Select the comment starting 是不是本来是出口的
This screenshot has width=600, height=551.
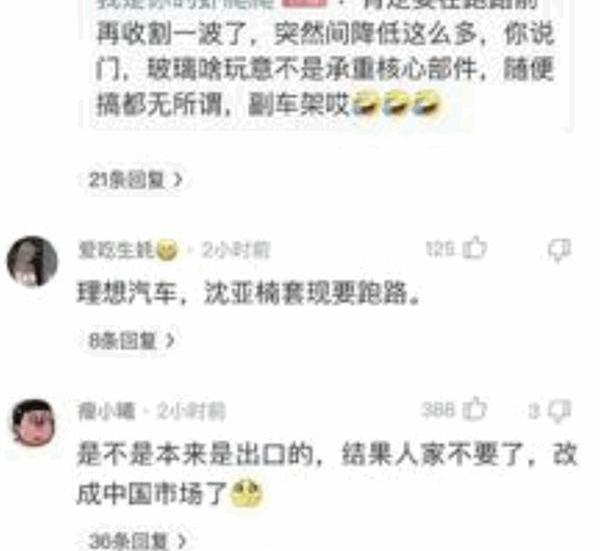pos(327,474)
